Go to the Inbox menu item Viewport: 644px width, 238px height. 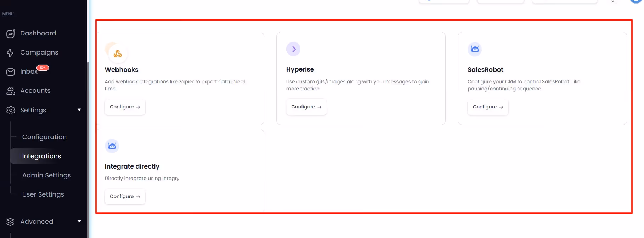pos(29,72)
